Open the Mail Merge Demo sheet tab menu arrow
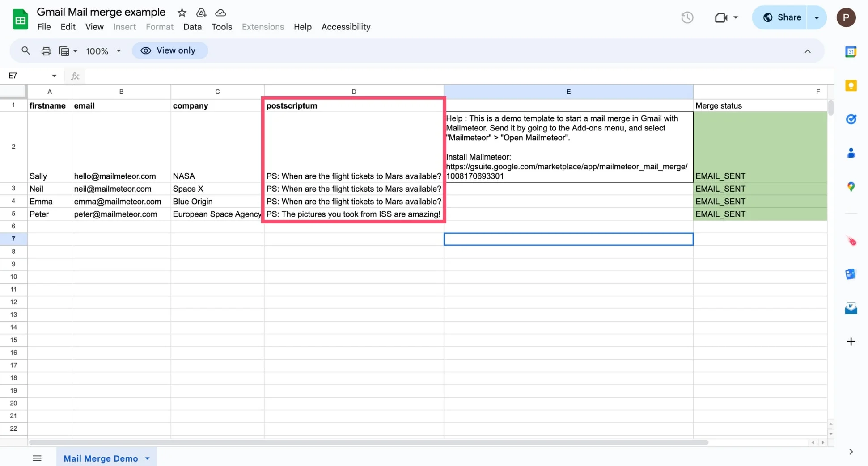This screenshot has width=868, height=466. [147, 458]
